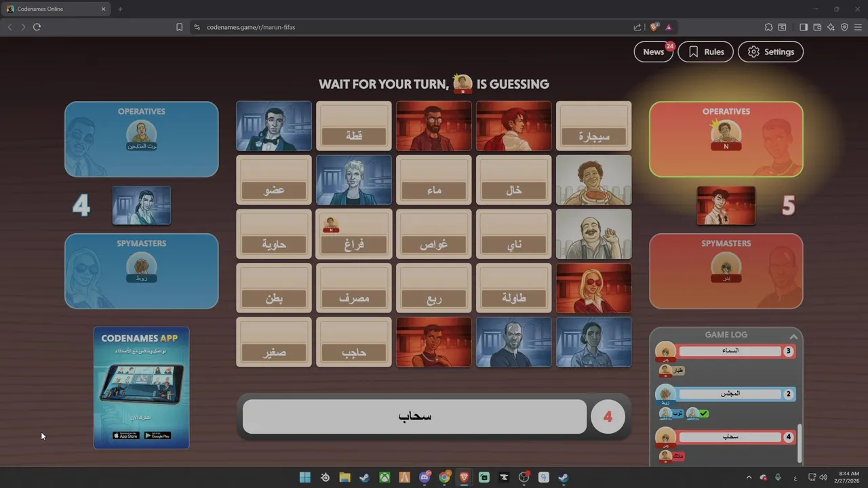The width and height of the screenshot is (868, 488).
Task: Collapse the Game Log panel
Action: click(793, 336)
